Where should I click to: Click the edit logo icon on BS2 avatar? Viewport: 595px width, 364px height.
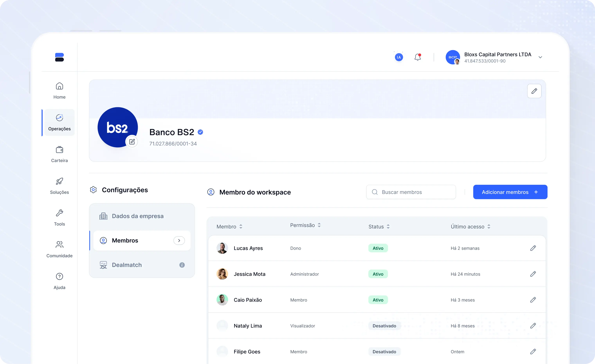132,142
